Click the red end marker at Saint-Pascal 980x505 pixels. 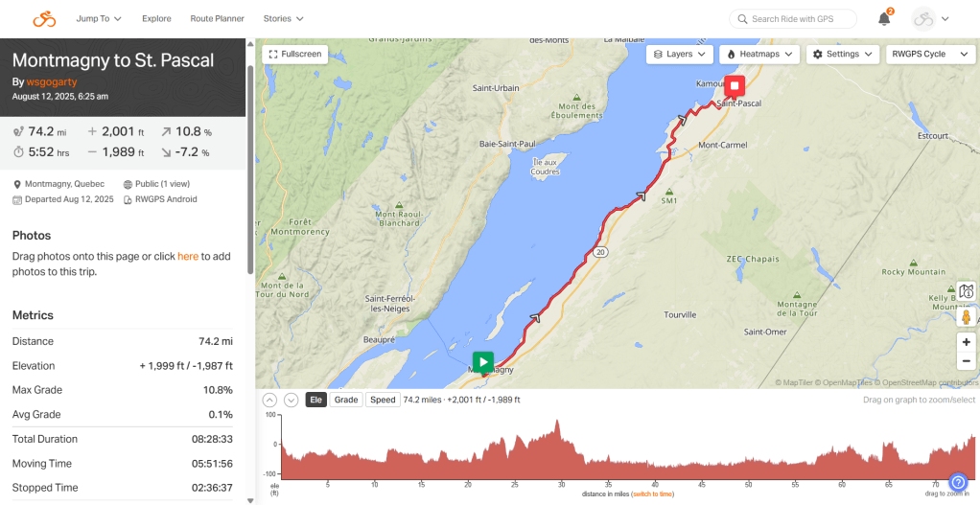coord(735,86)
